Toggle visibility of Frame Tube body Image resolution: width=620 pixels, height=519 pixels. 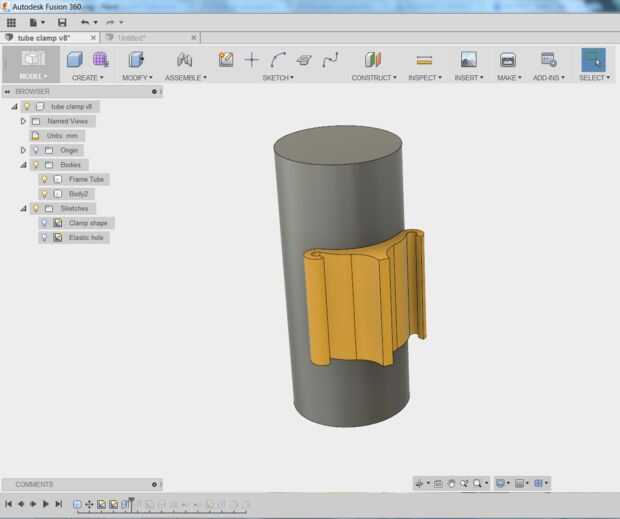point(44,179)
